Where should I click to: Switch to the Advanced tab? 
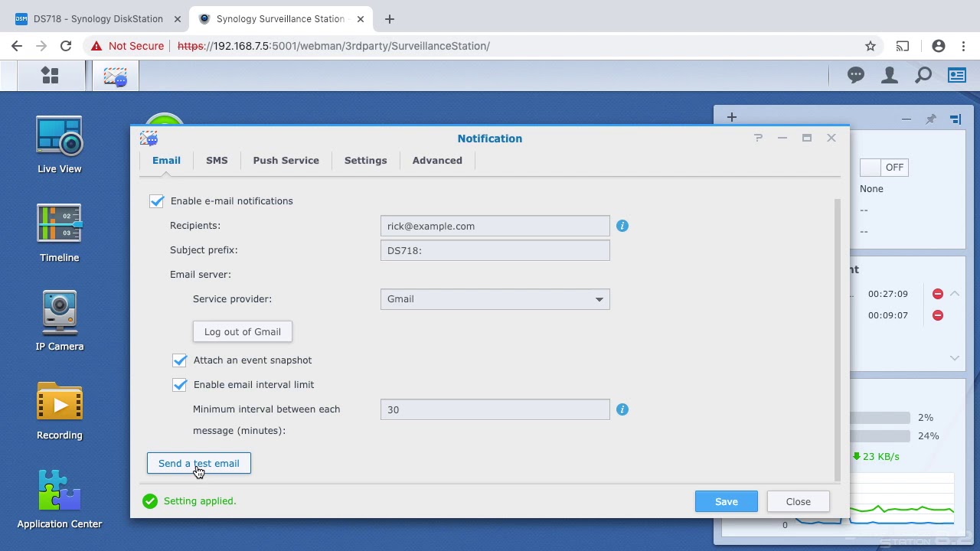point(437,160)
